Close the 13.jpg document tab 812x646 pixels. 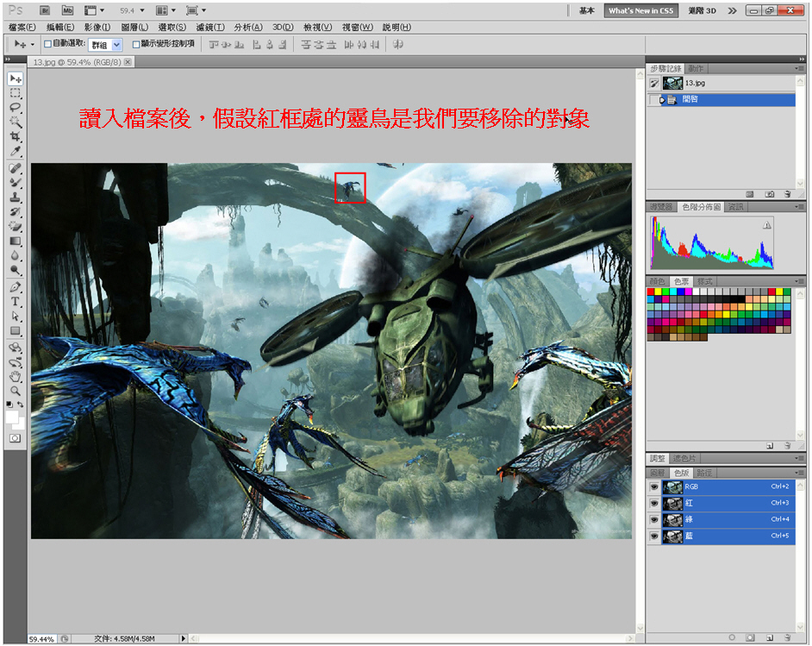(x=128, y=62)
